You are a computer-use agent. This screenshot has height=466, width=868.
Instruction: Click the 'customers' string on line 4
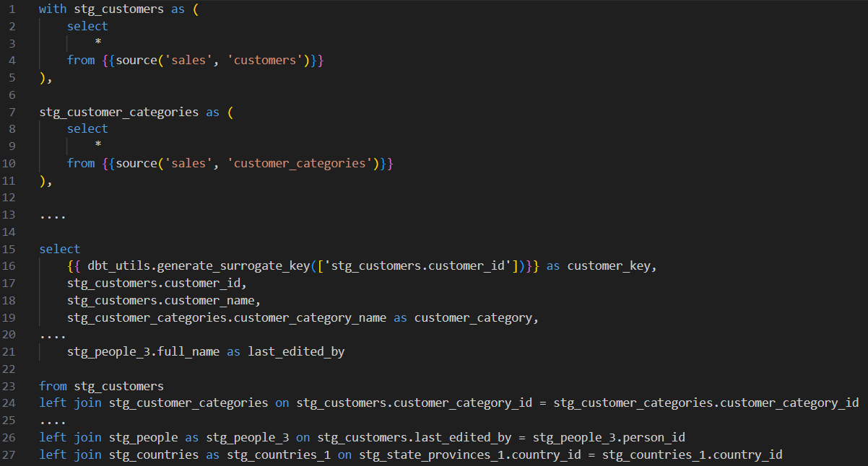click(266, 61)
